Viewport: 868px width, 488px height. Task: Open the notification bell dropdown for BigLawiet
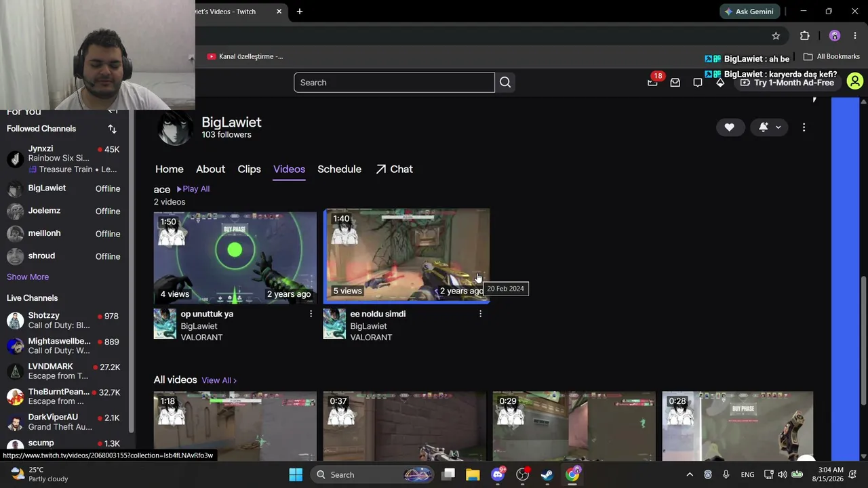point(769,127)
